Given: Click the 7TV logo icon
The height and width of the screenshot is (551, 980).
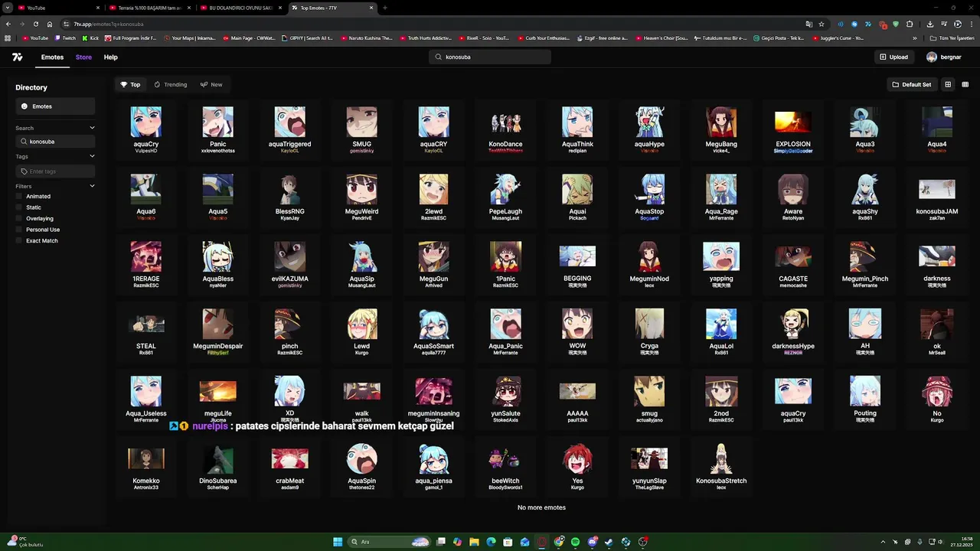Looking at the screenshot, I should pos(17,57).
